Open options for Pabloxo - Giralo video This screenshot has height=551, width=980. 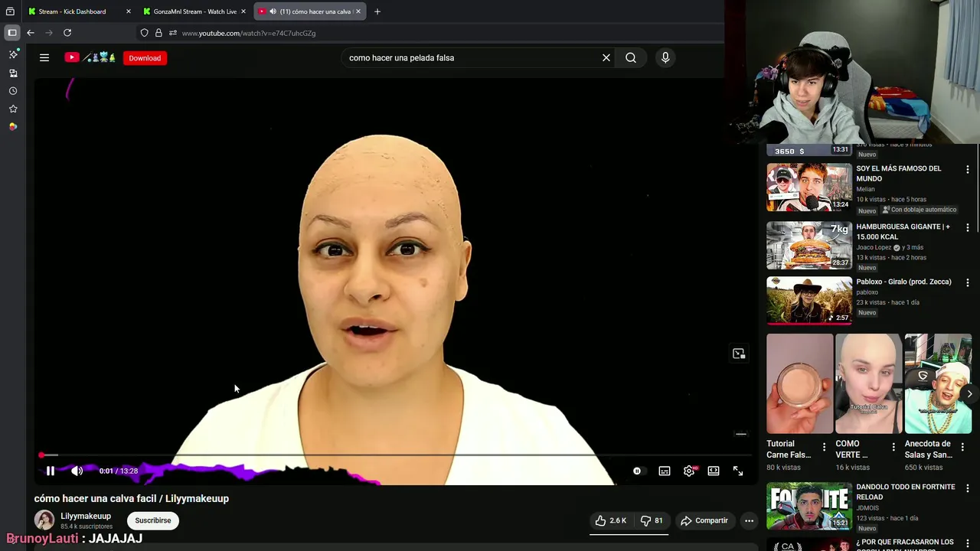tap(967, 282)
